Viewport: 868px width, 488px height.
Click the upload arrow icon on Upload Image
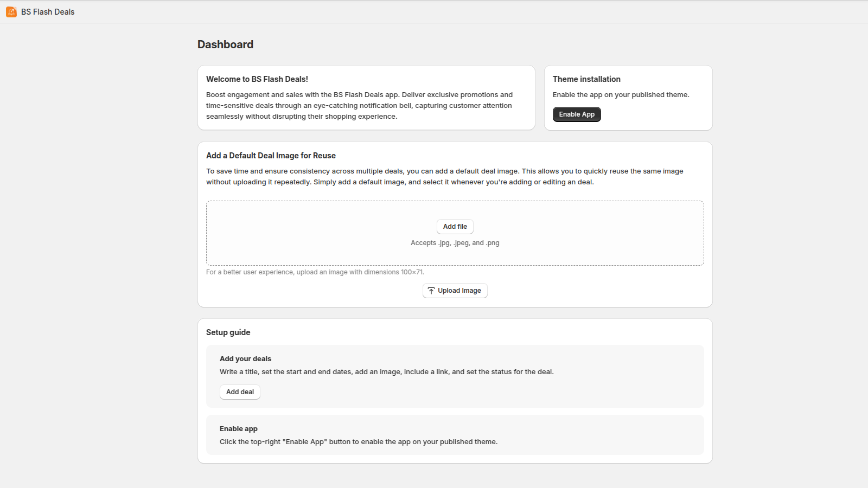tap(431, 290)
